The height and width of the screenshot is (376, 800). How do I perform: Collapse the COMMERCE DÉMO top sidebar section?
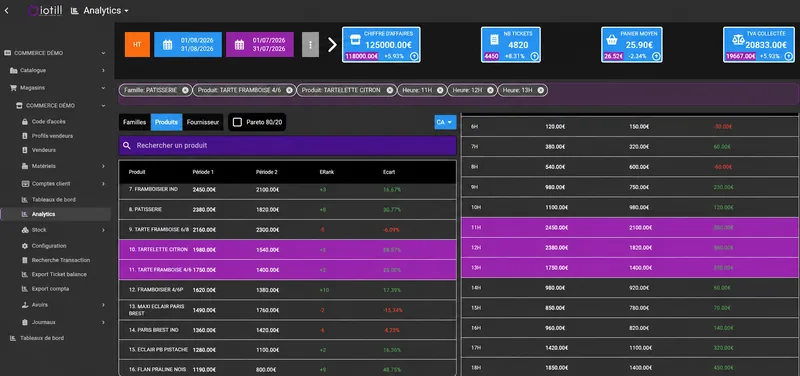pos(55,53)
